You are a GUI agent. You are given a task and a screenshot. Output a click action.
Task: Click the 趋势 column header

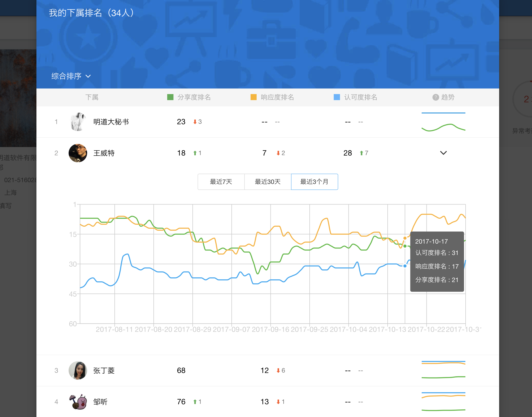coord(448,97)
